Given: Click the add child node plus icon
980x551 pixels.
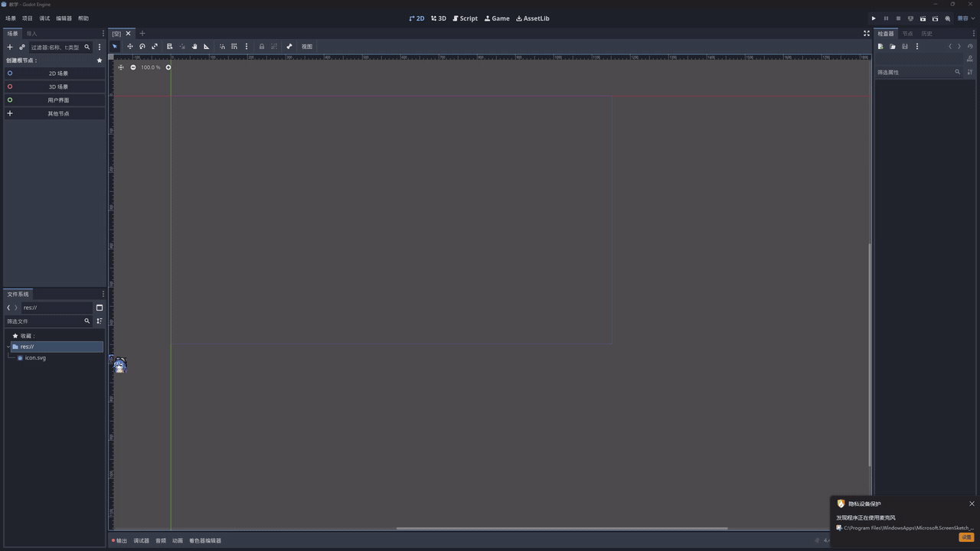Looking at the screenshot, I should pos(10,47).
